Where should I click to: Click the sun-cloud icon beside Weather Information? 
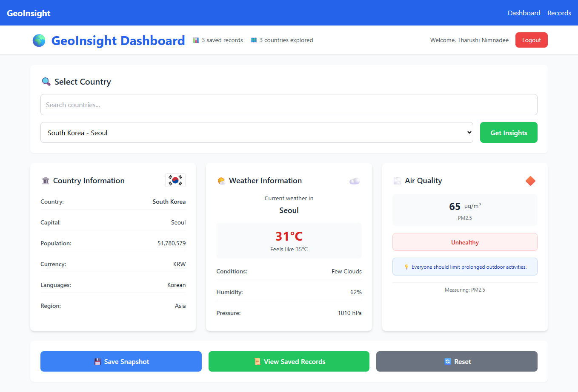[x=221, y=181]
